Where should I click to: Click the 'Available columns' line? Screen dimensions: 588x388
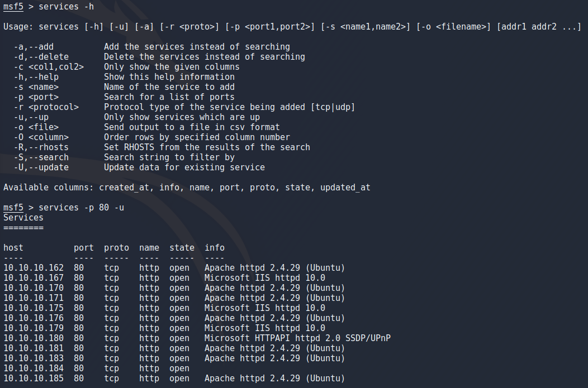[x=187, y=188]
